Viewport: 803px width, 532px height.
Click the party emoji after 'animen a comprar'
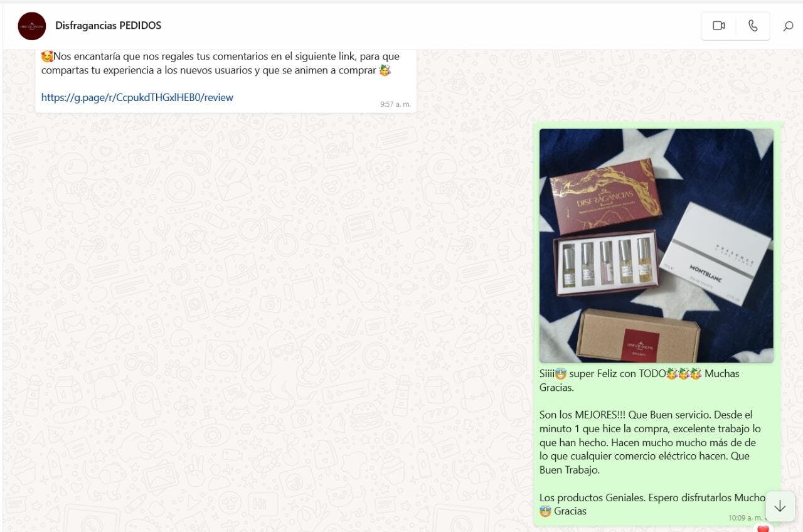(385, 70)
